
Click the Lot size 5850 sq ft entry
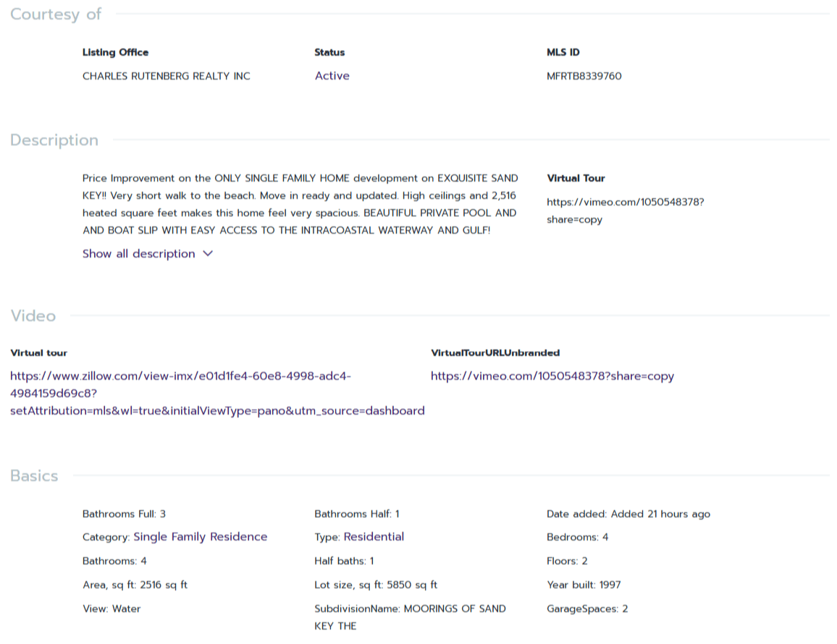[x=376, y=585]
